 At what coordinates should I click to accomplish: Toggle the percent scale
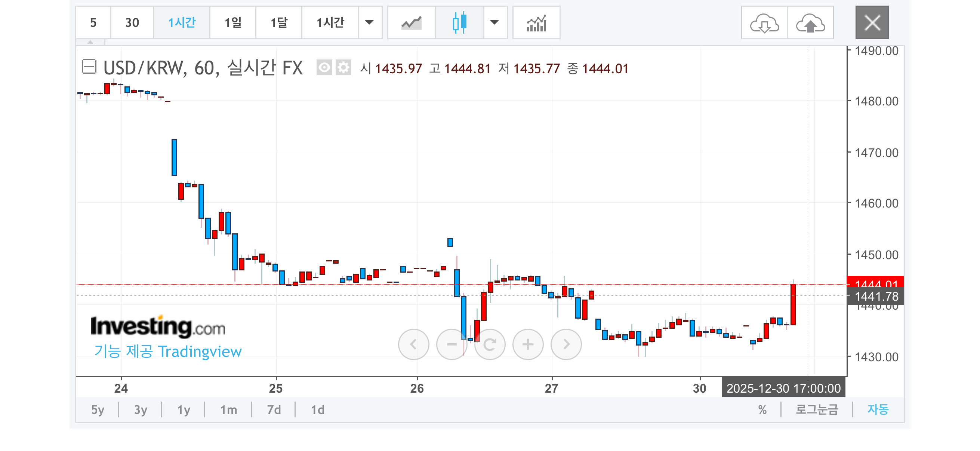coord(762,410)
